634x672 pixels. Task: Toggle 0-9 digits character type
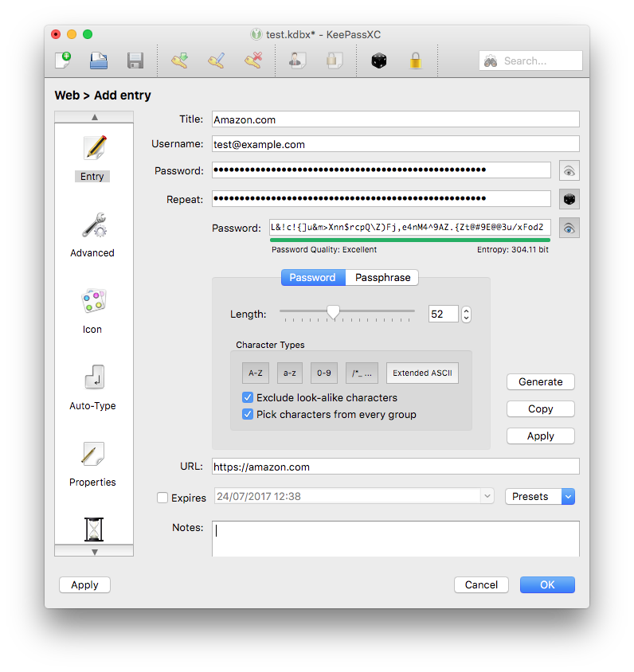[x=324, y=373]
